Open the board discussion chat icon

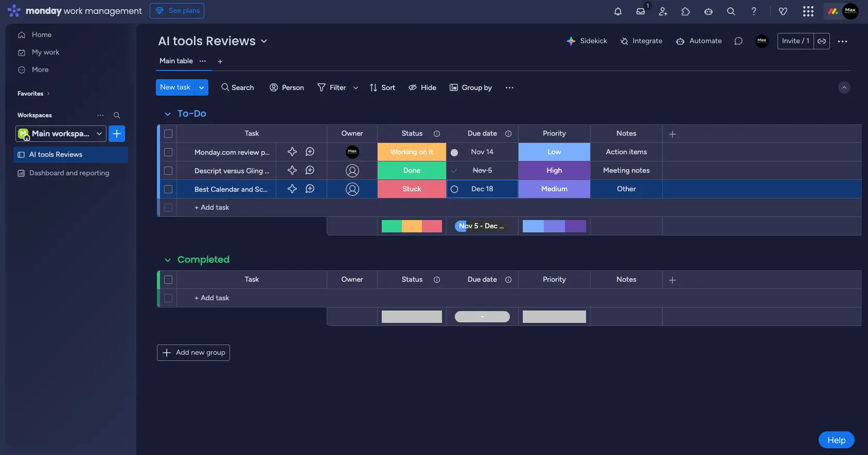(738, 41)
